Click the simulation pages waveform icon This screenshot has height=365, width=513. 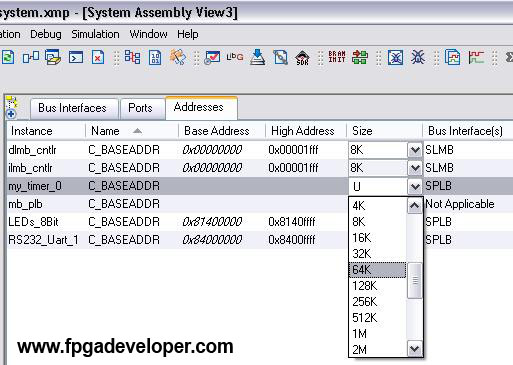pyautogui.click(x=452, y=57)
